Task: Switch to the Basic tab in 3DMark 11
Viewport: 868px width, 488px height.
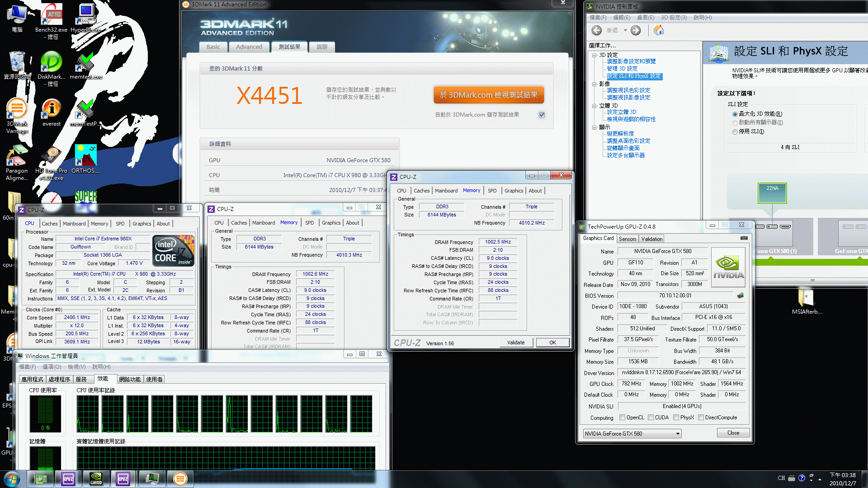Action: coord(213,47)
